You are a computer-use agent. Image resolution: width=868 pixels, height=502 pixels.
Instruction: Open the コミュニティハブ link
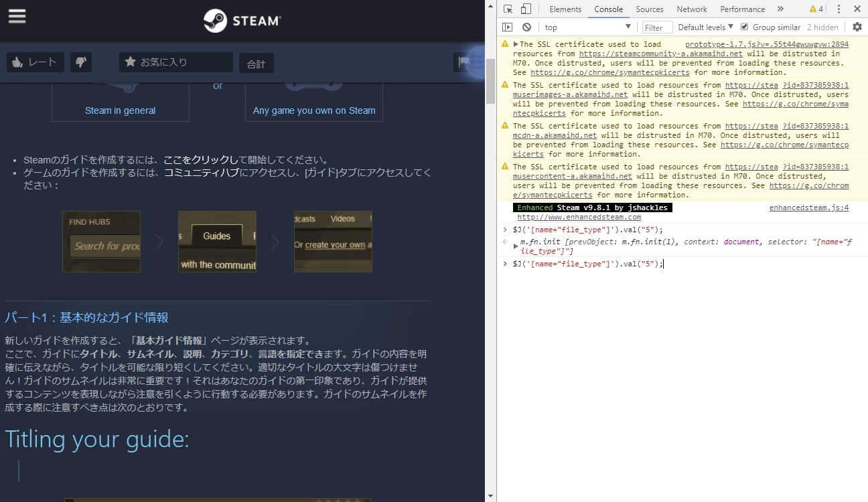tap(202, 173)
